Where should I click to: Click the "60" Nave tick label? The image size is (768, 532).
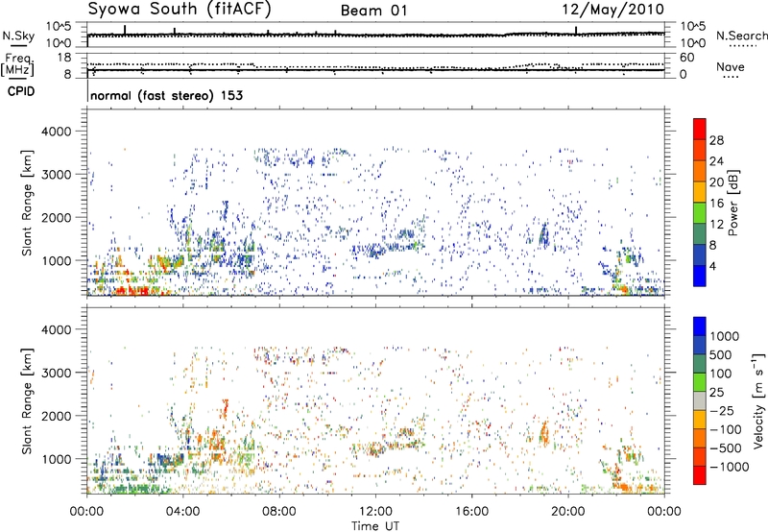click(686, 58)
